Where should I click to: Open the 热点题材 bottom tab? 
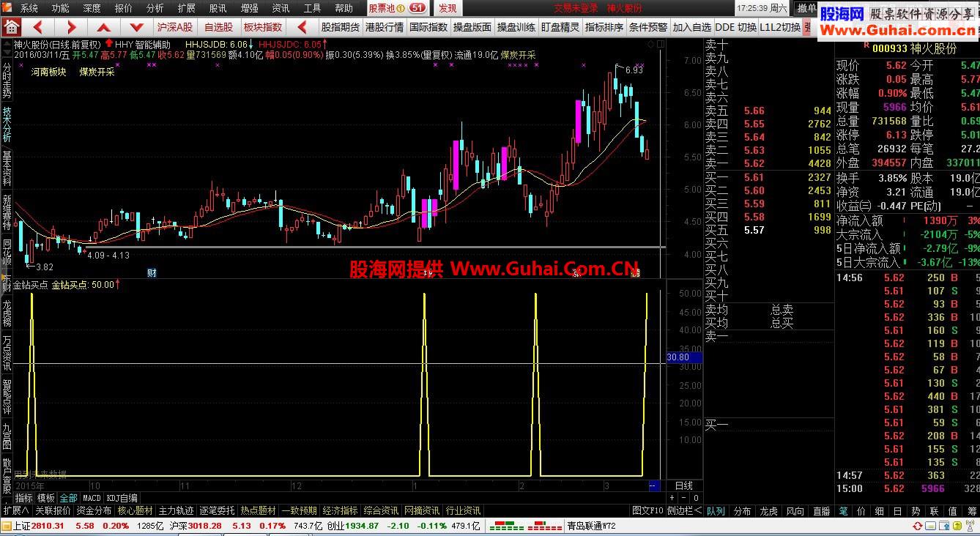point(259,510)
